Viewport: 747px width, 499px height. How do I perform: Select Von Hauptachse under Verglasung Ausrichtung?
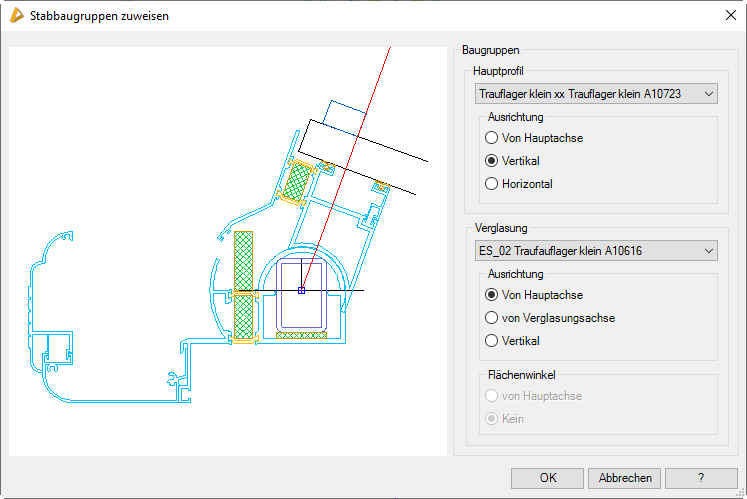click(491, 295)
